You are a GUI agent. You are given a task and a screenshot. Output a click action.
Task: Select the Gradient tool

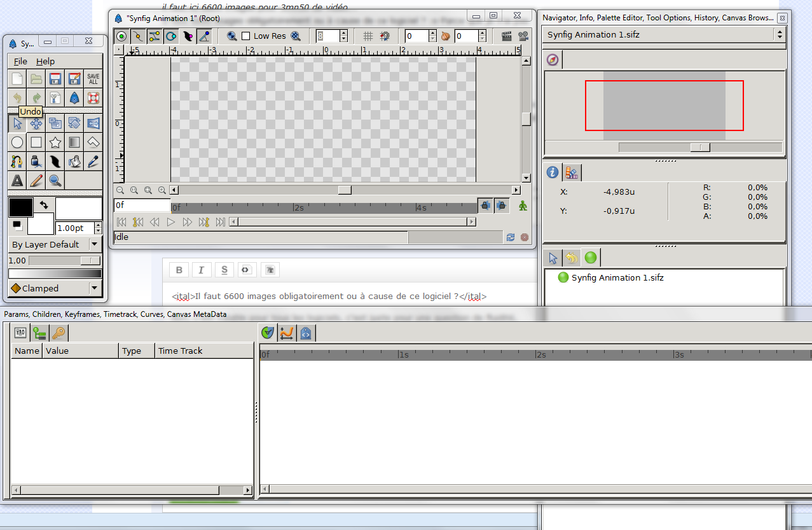pyautogui.click(x=74, y=143)
